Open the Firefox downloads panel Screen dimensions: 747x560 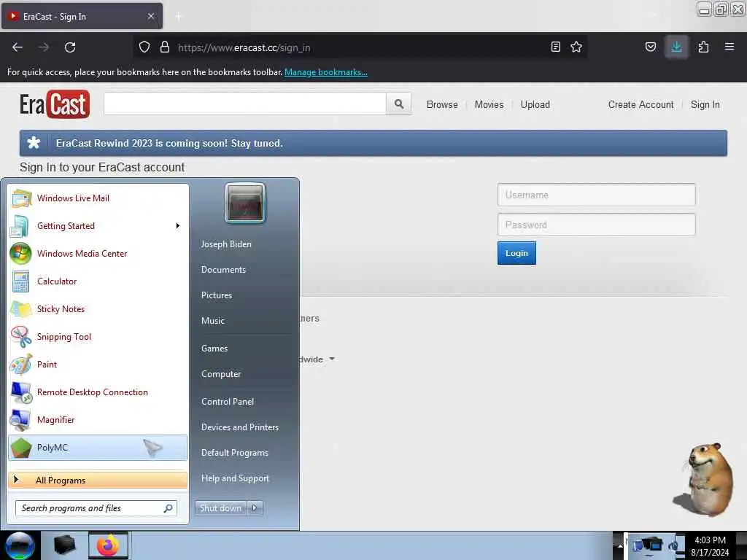[676, 47]
